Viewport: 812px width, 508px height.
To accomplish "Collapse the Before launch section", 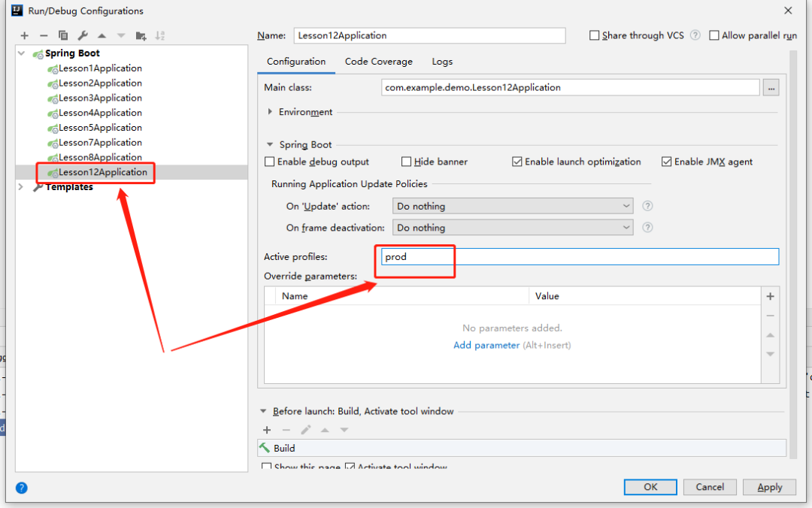I will [263, 411].
